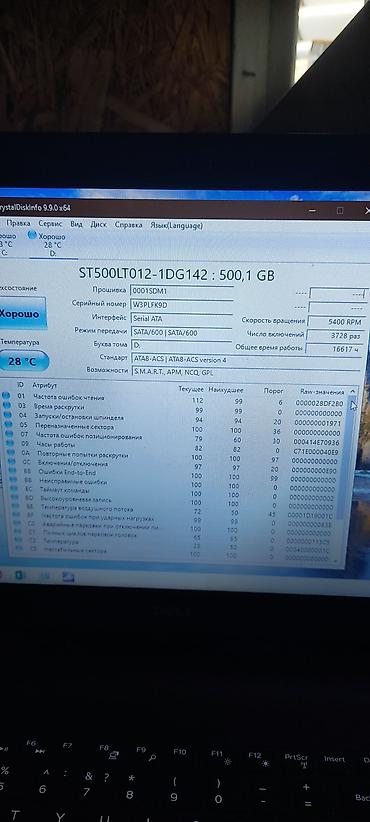Screen dimensions: 370x822
Task: Click the standard field ATA8-ACS version 4
Action: [247, 360]
